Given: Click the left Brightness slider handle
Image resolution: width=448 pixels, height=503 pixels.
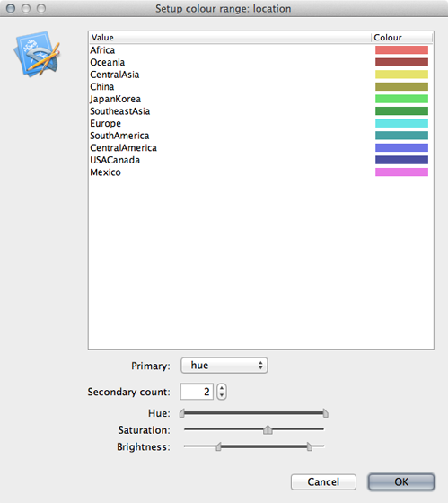Looking at the screenshot, I should pyautogui.click(x=218, y=446).
